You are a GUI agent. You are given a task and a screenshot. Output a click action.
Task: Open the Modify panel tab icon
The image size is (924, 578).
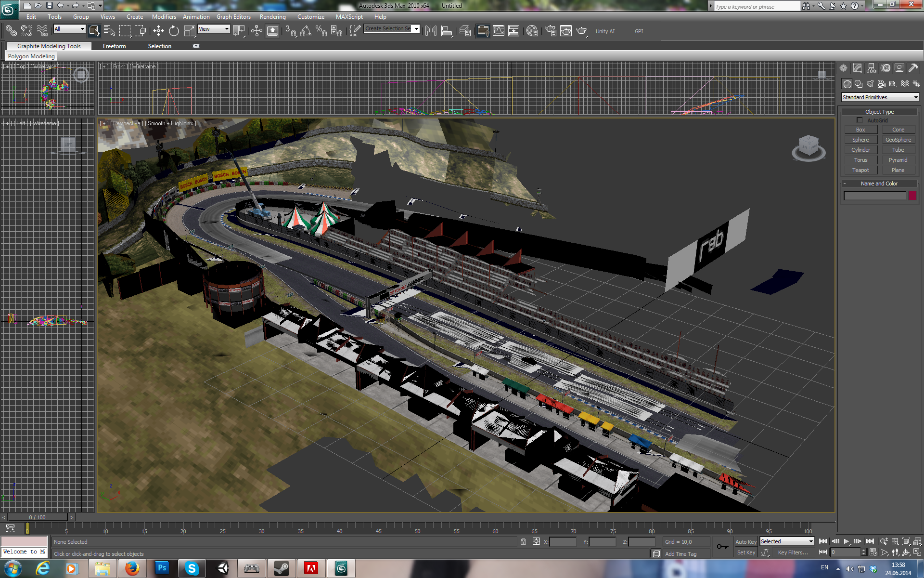click(x=857, y=68)
